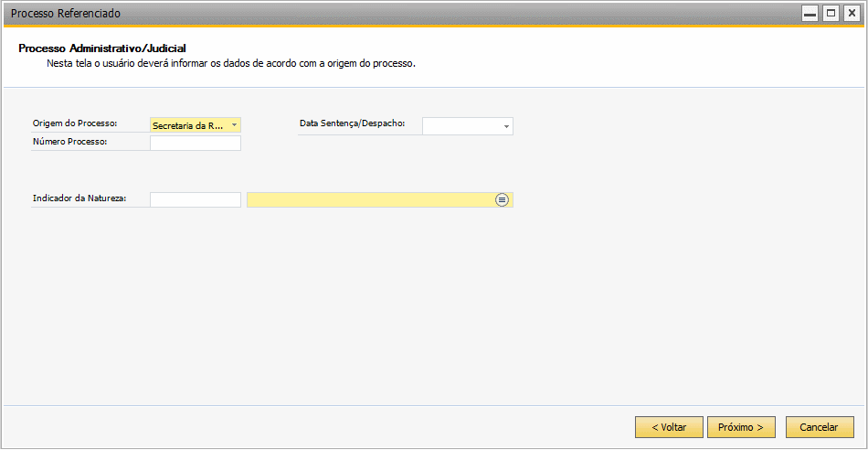Select the Origem do Processo label
Image resolution: width=868 pixels, height=450 pixels.
tap(75, 123)
